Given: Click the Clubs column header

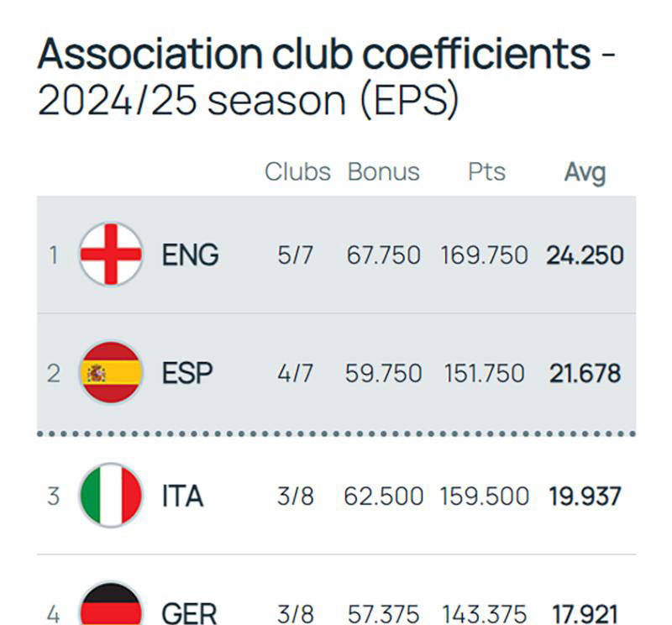Looking at the screenshot, I should tap(297, 172).
